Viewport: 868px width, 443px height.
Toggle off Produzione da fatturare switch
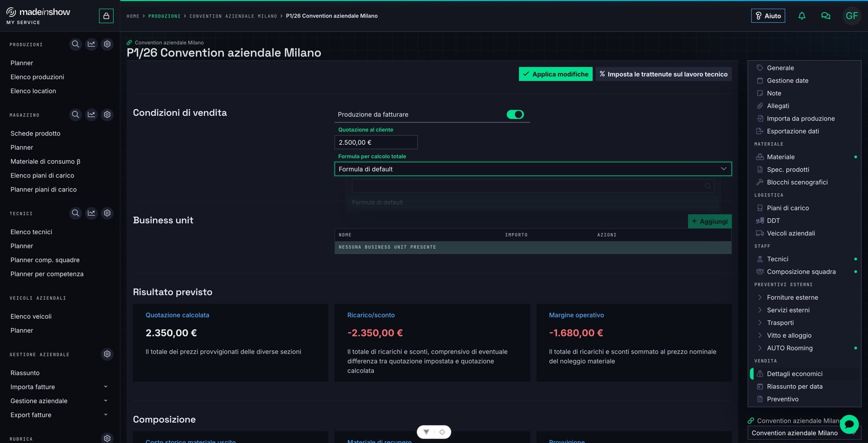pos(515,114)
